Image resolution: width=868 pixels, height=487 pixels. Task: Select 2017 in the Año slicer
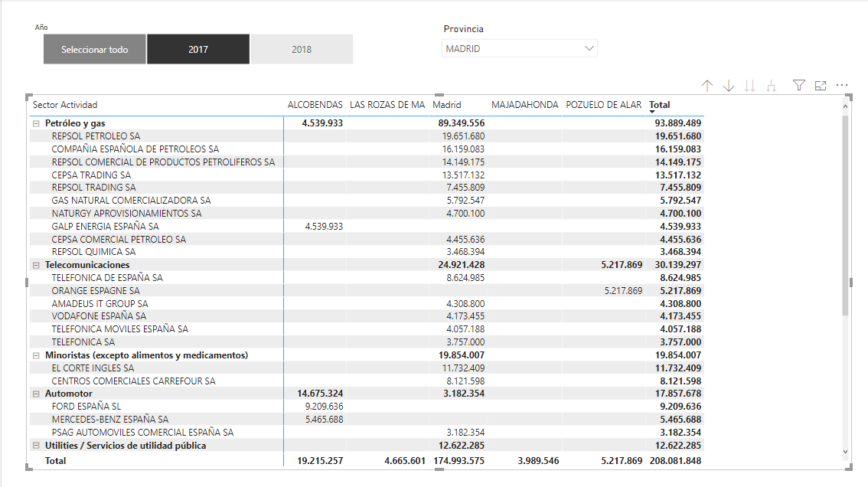point(198,47)
